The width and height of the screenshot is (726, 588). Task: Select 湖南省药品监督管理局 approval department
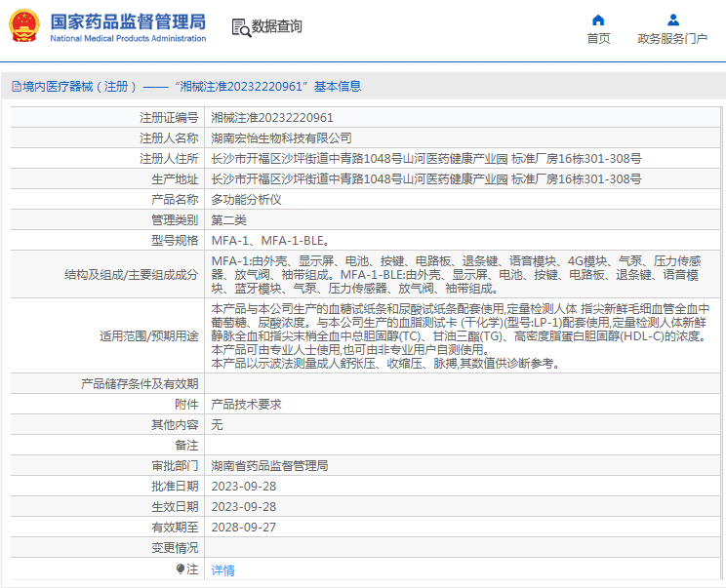[x=270, y=466]
